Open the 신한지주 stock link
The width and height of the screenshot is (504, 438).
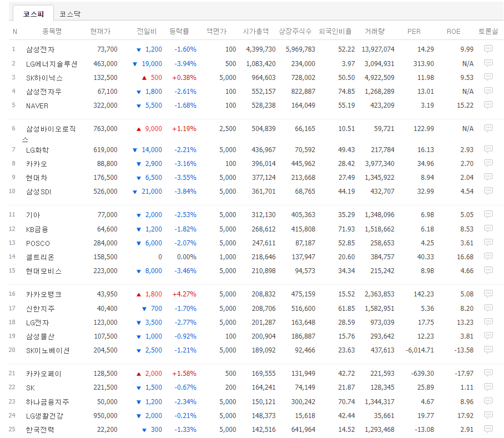tap(40, 309)
